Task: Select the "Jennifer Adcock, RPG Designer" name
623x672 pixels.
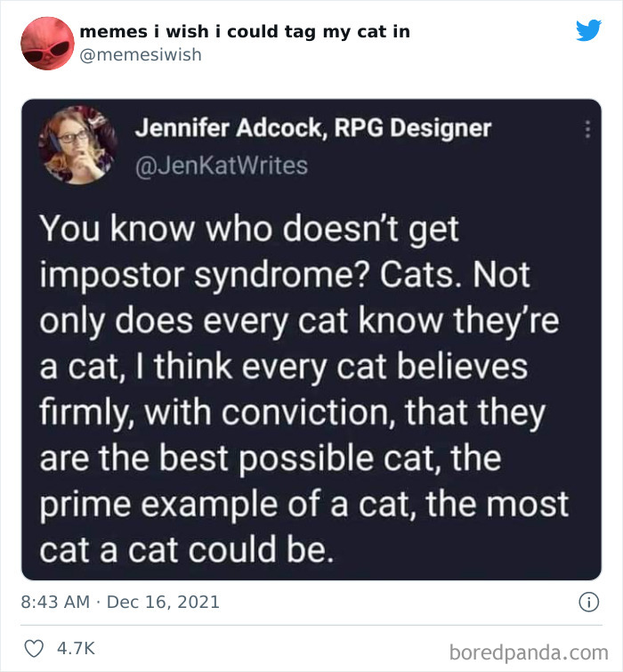Action: pyautogui.click(x=312, y=128)
